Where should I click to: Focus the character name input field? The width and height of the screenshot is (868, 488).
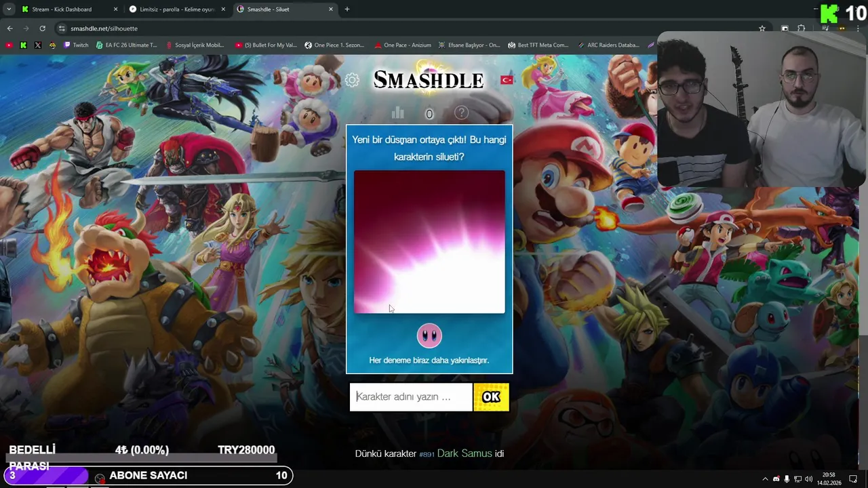pos(411,397)
